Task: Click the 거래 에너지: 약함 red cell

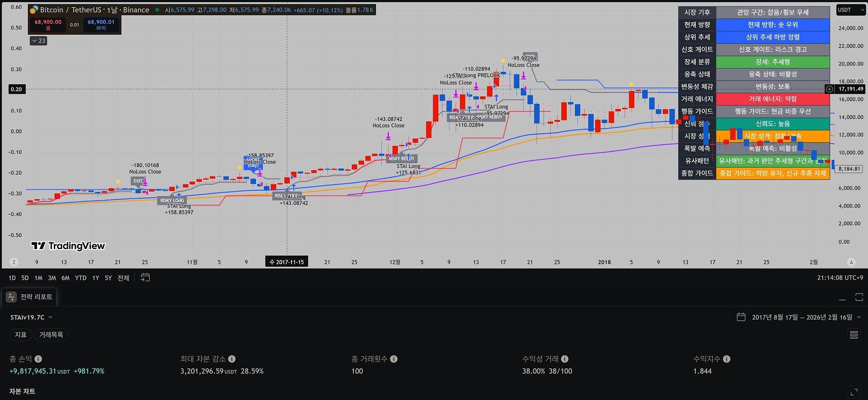Action: click(773, 99)
